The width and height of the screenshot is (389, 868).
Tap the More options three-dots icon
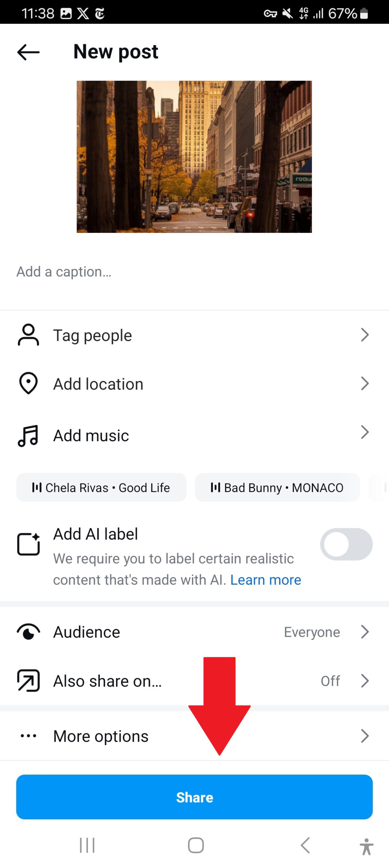(x=28, y=736)
